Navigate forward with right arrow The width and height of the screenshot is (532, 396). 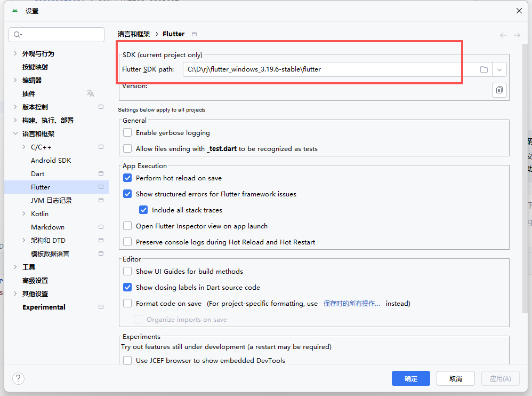(517, 35)
